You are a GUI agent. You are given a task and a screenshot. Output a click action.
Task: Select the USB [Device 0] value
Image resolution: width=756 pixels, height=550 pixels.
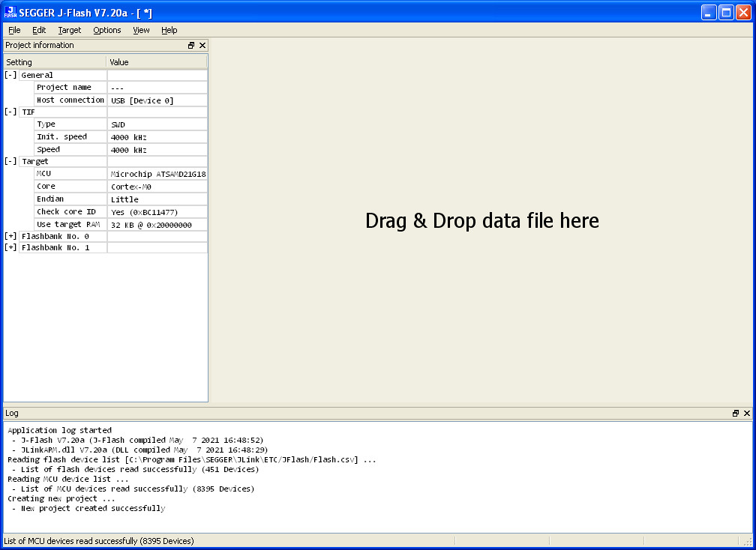click(x=157, y=100)
